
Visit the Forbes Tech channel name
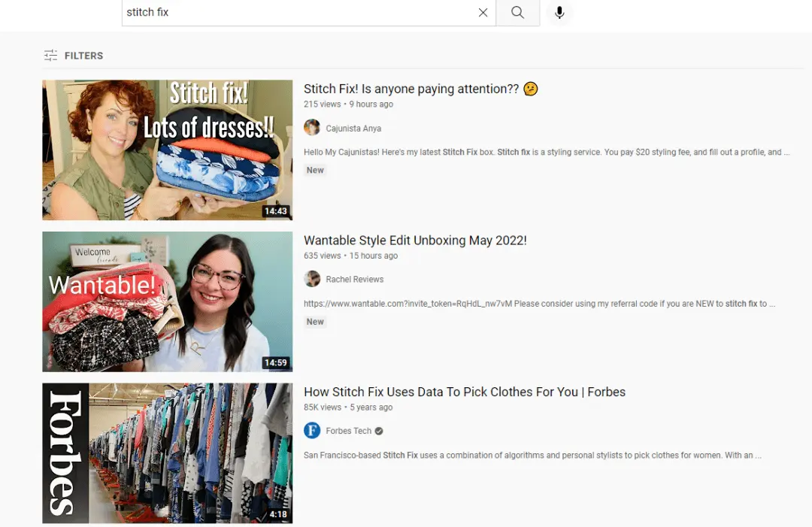pyautogui.click(x=349, y=431)
